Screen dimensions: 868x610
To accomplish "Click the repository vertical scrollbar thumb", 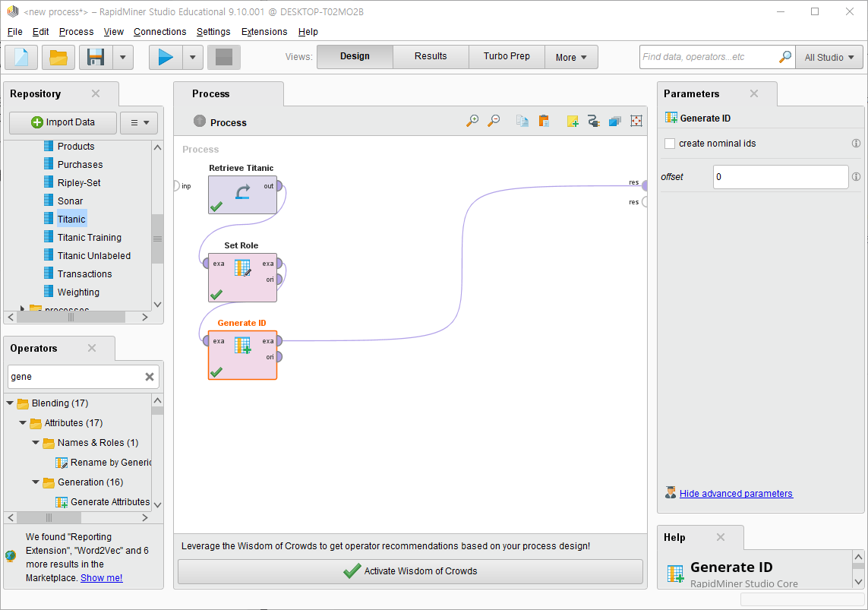I will point(158,239).
